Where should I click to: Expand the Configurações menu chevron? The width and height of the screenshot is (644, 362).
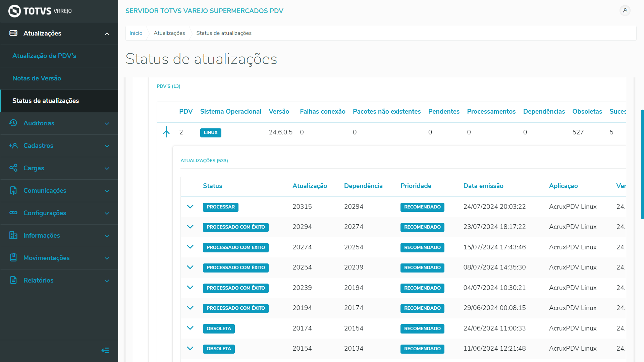point(107,213)
